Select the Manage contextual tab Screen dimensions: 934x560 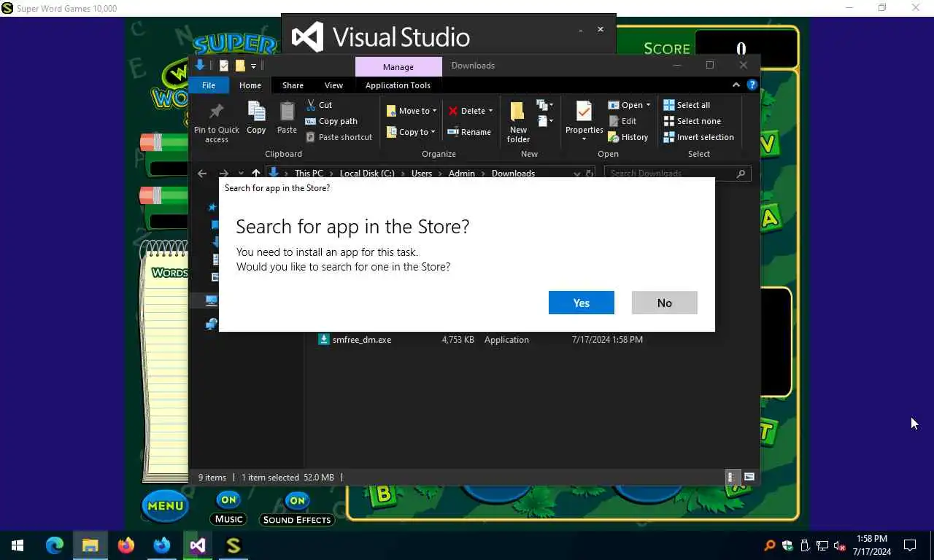click(398, 66)
